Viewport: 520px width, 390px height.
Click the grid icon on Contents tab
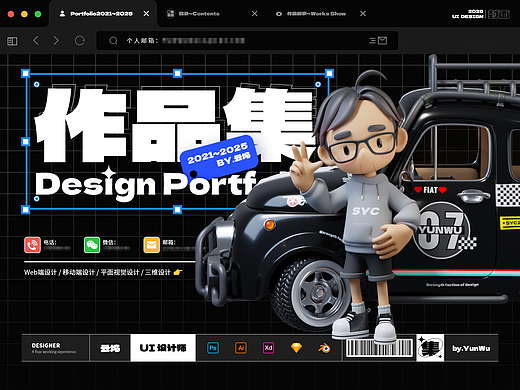170,14
